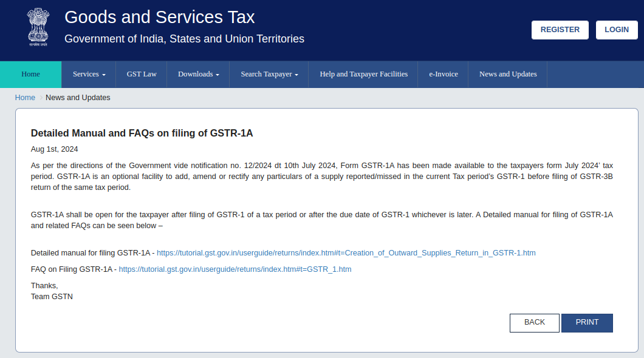This screenshot has height=358, width=644.
Task: Click the Government of India emblem logo
Action: coord(37,28)
